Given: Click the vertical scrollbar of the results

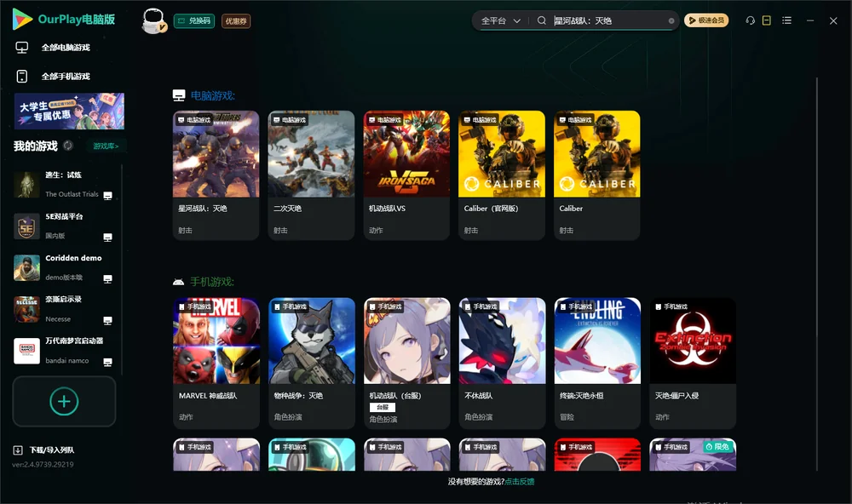Looking at the screenshot, I should (x=817, y=274).
